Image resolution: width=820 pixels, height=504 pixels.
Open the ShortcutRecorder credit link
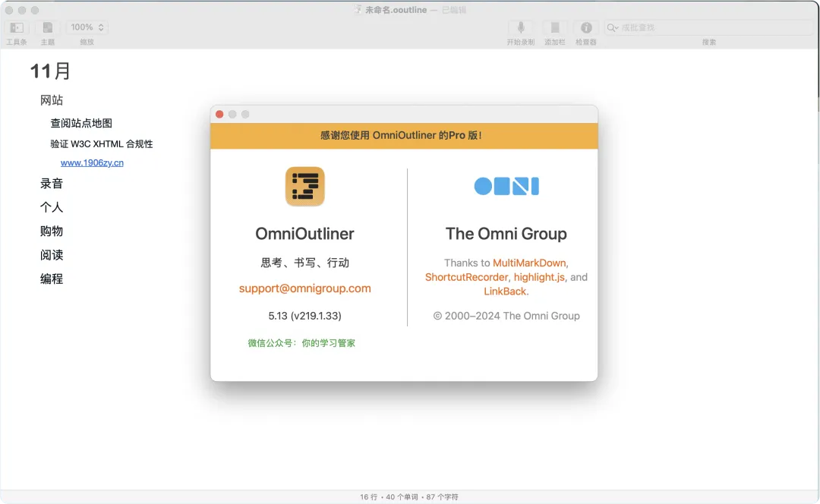(466, 277)
